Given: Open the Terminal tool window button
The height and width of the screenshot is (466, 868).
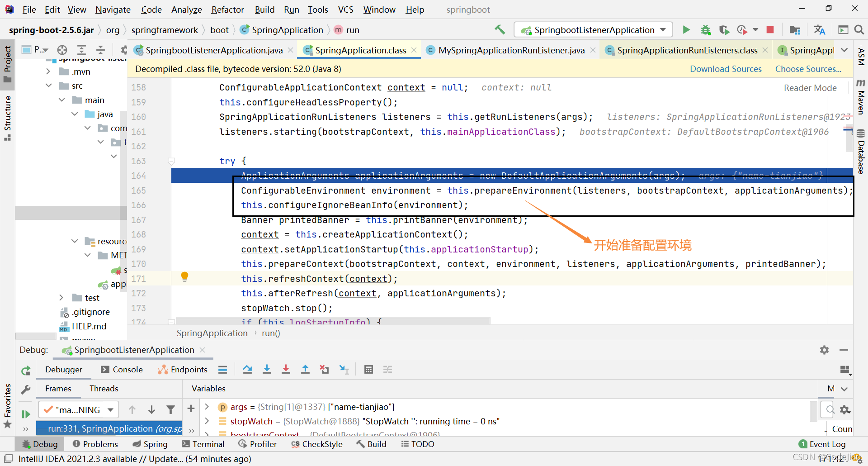Looking at the screenshot, I should pos(203,444).
